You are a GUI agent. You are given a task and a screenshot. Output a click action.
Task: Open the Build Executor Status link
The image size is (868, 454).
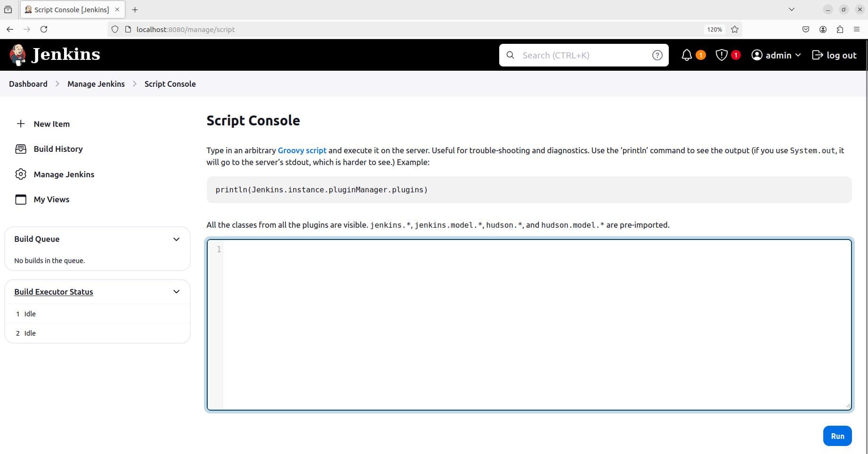[54, 292]
